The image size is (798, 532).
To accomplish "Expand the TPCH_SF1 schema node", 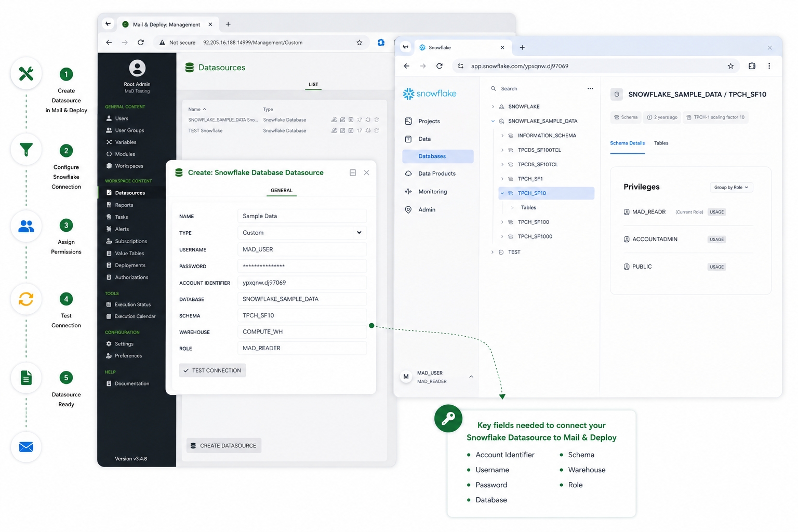I will [502, 179].
